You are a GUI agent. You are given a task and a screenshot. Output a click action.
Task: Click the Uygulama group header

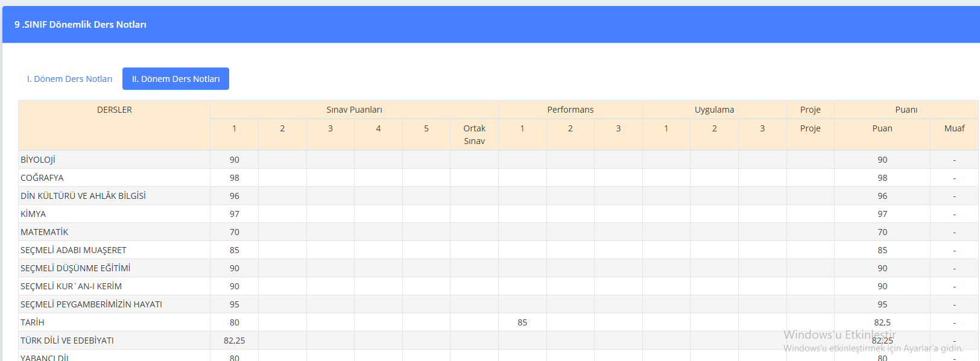[x=714, y=110]
